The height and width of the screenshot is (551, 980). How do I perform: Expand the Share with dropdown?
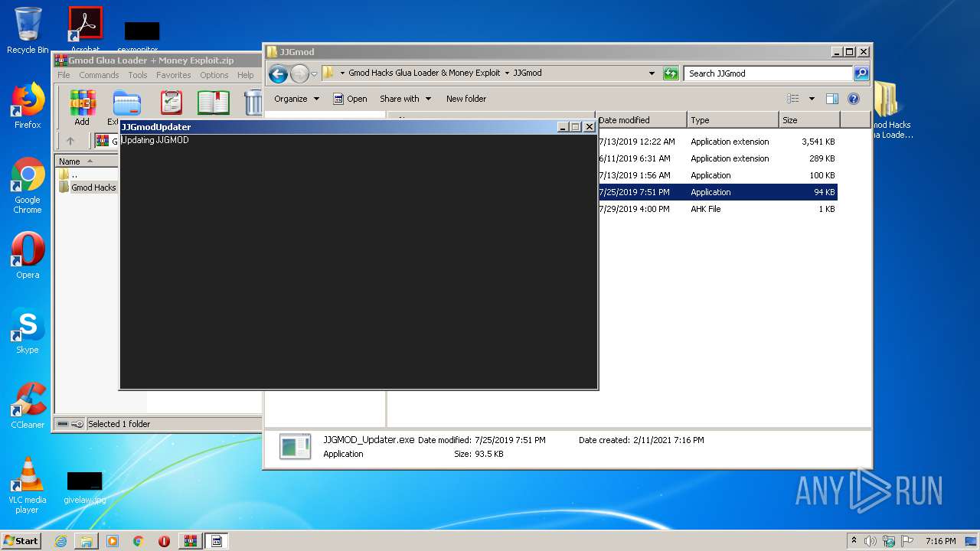click(405, 99)
